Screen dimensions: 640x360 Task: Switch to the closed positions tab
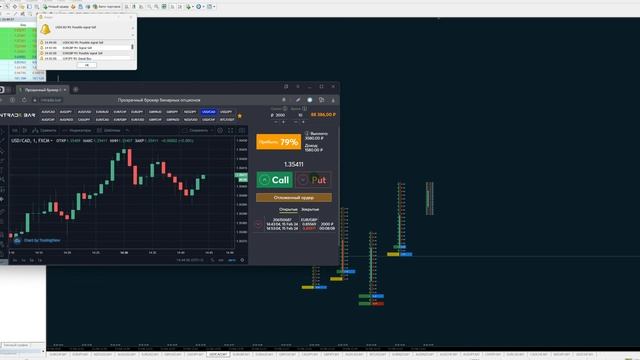coord(310,209)
